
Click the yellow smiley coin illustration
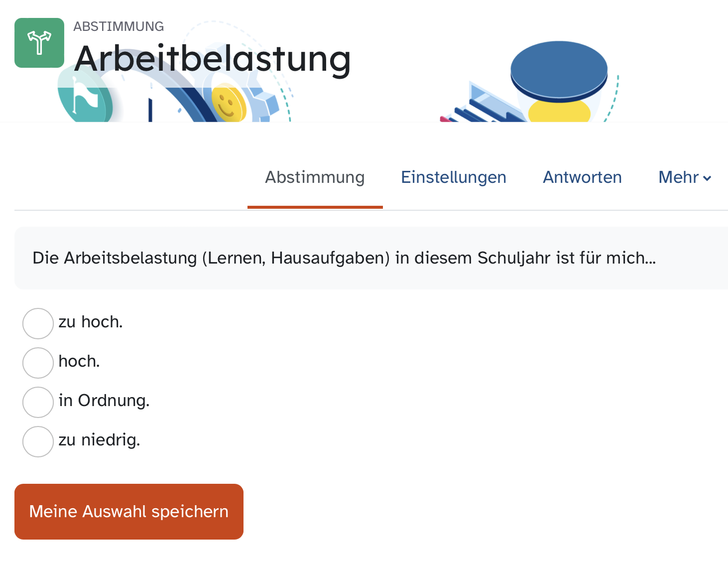click(228, 105)
